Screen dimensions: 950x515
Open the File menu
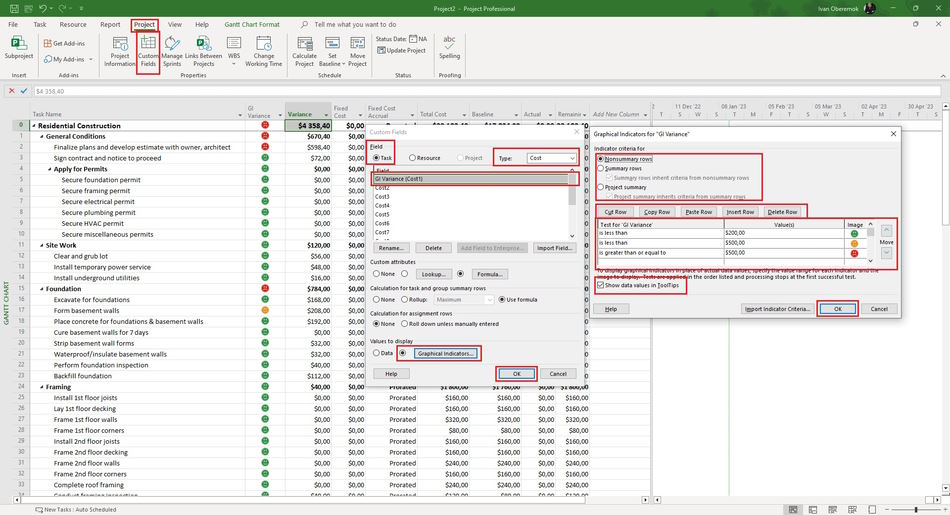coord(13,24)
